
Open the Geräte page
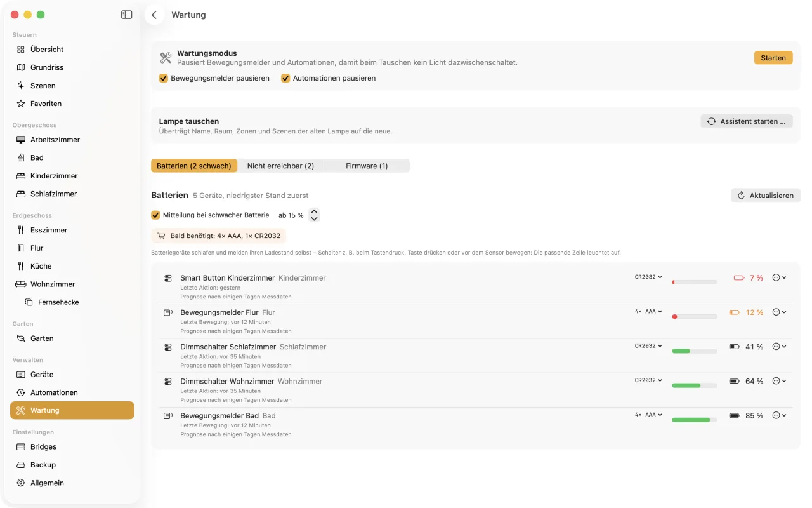click(x=72, y=375)
